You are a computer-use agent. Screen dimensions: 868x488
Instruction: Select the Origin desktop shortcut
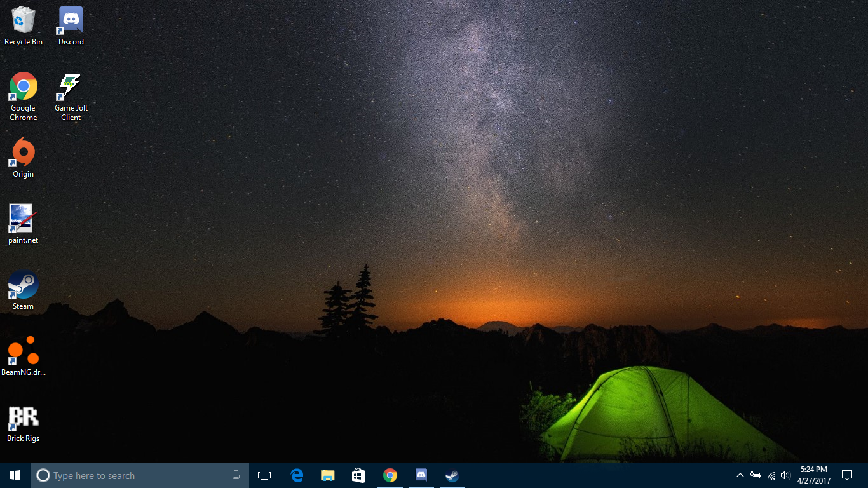[24, 158]
